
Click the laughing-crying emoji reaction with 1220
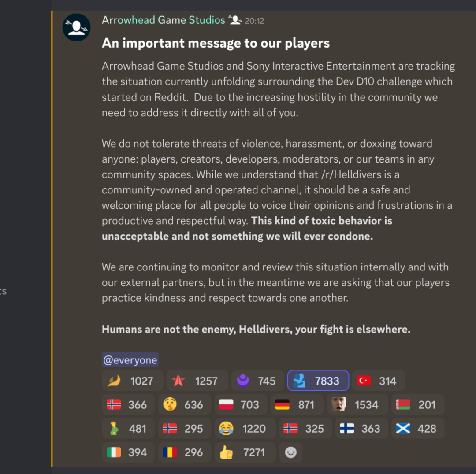[245, 429]
